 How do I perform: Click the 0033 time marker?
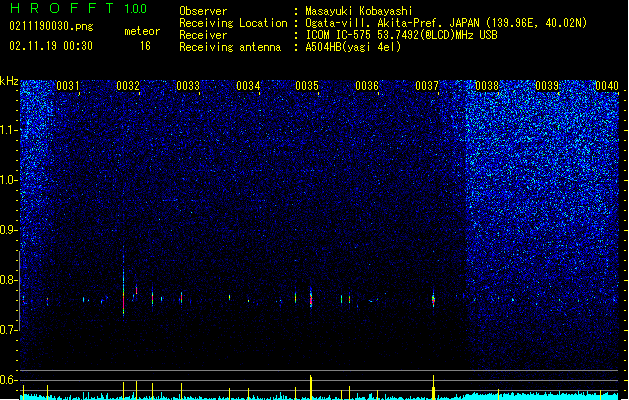coord(188,86)
